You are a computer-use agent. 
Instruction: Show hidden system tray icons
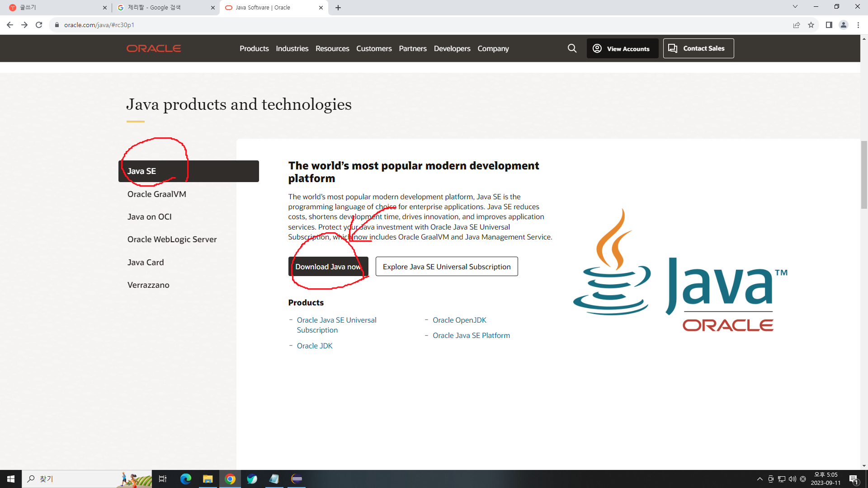click(759, 479)
